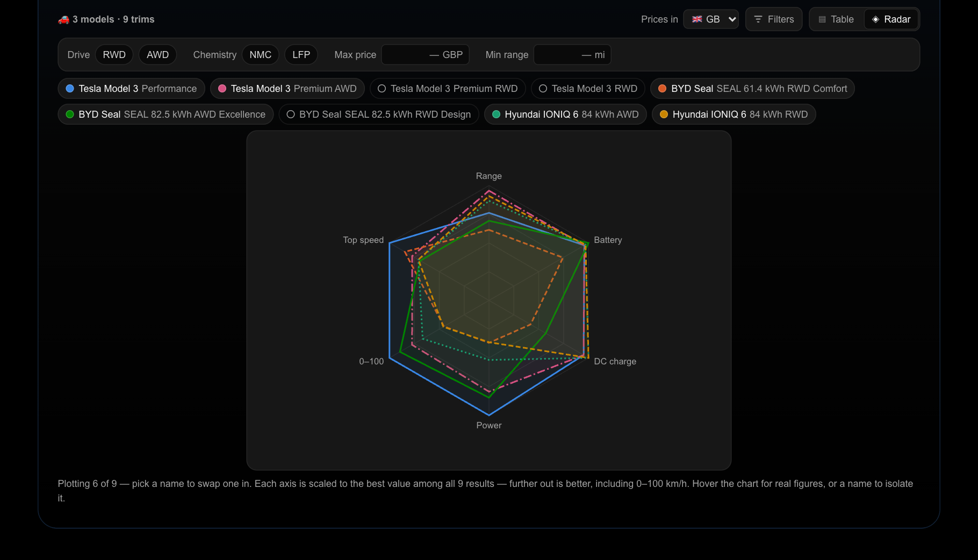Switch to Table view
Viewport: 978px width, 560px height.
tap(837, 19)
